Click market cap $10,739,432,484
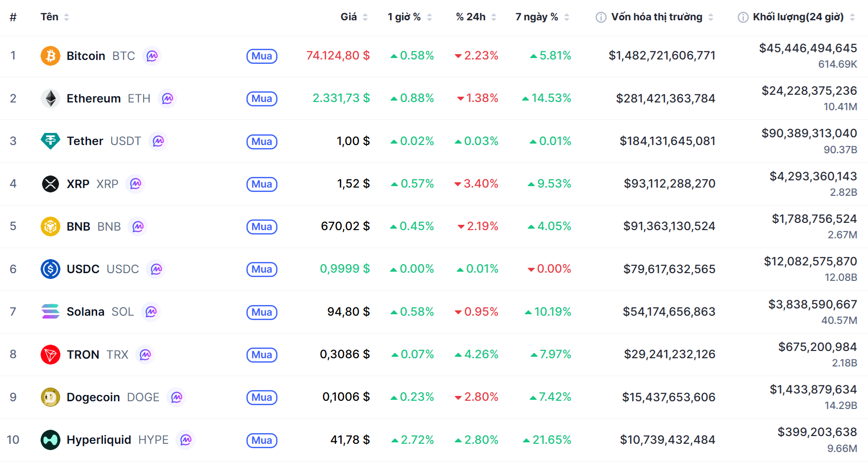The height and width of the screenshot is (467, 868). coord(668,440)
